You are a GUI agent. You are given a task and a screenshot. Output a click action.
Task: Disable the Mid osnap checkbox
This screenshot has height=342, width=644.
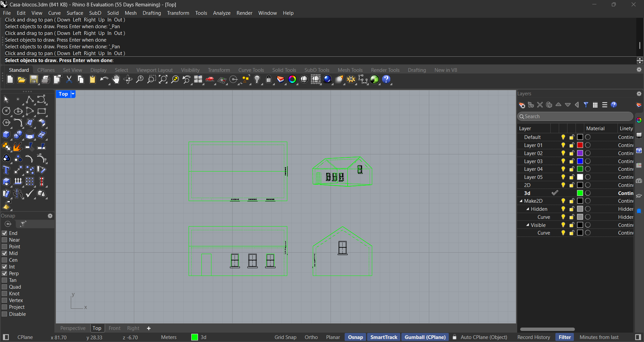[4, 253]
